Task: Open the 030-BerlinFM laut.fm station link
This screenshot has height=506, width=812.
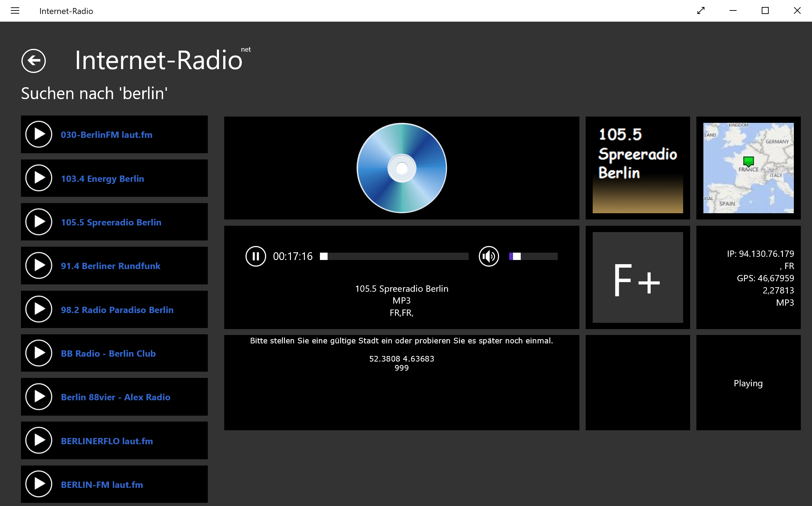Action: [107, 135]
